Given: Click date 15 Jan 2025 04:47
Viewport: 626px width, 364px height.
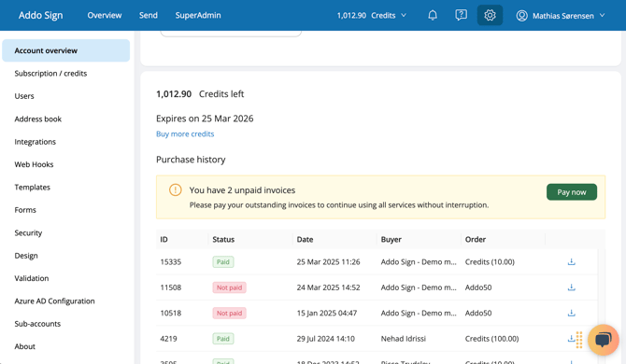Looking at the screenshot, I should [x=327, y=313].
